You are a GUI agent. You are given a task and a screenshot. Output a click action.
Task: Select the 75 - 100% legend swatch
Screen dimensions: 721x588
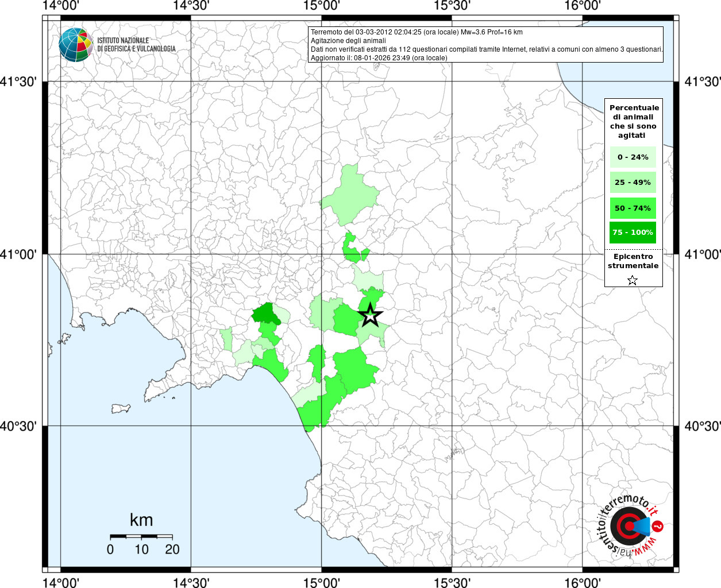tap(633, 233)
